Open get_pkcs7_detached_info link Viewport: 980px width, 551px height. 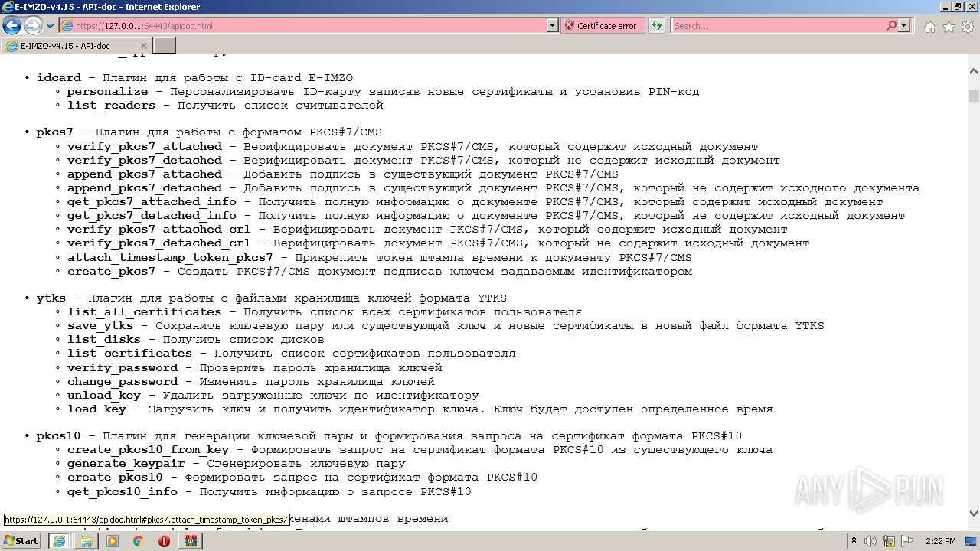(x=152, y=215)
